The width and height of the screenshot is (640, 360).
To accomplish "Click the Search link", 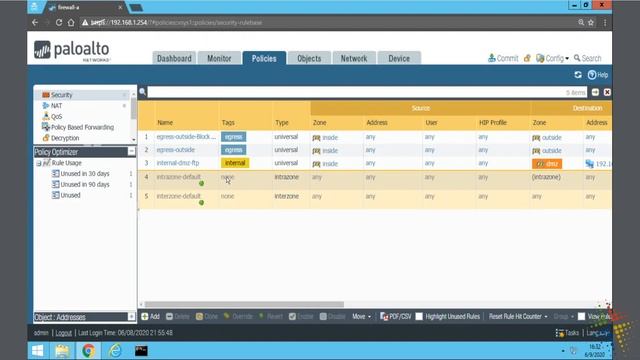I will 587,58.
